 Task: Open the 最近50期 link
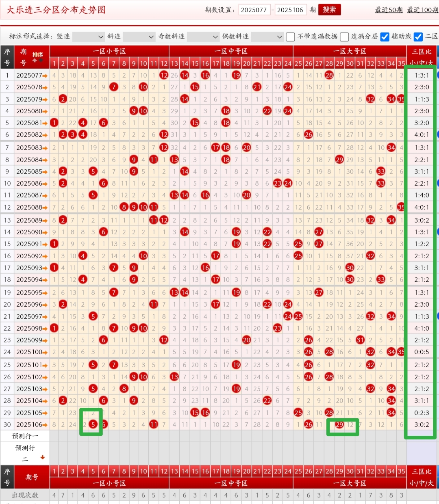[x=389, y=10]
